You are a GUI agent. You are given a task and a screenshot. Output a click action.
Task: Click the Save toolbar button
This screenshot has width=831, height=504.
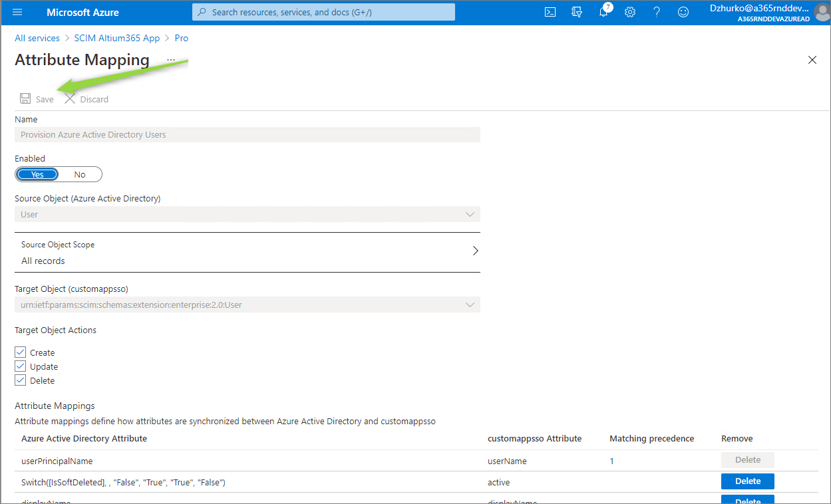pos(37,99)
